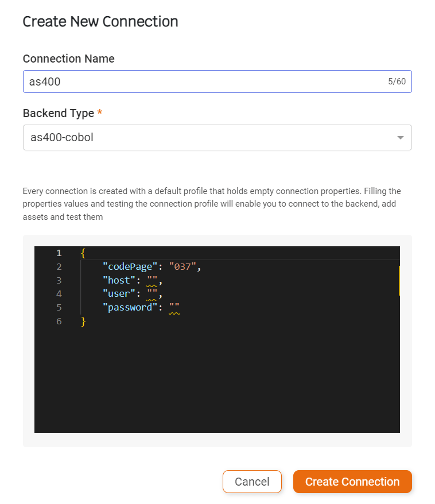
Task: Click the empty password value in JSON
Action: click(x=174, y=308)
